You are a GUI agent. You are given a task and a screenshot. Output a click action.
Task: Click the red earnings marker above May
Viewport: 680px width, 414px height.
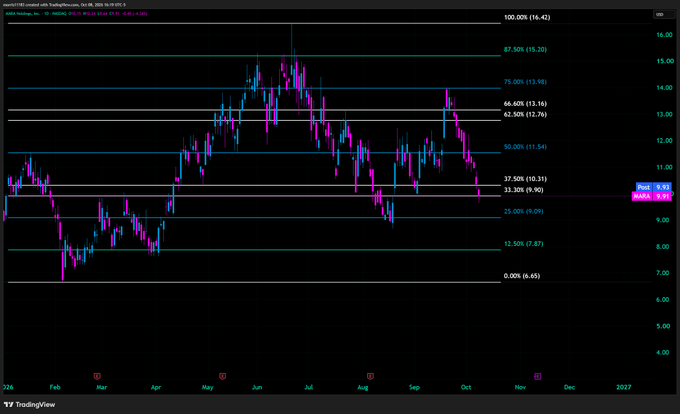pos(222,376)
